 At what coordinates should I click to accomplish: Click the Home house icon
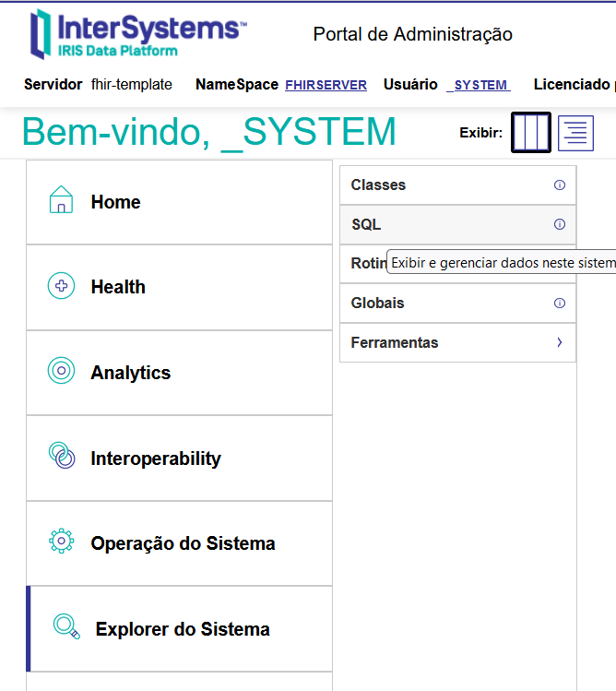coord(61,200)
